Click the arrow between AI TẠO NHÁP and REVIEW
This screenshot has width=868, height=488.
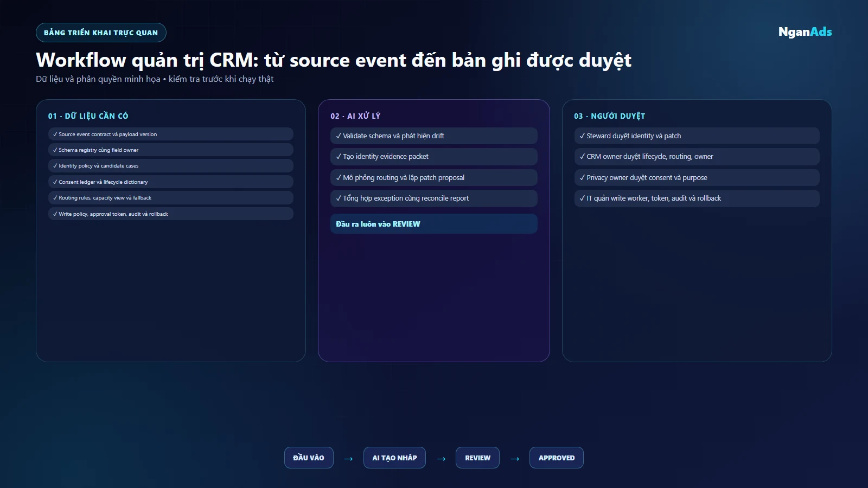point(441,459)
